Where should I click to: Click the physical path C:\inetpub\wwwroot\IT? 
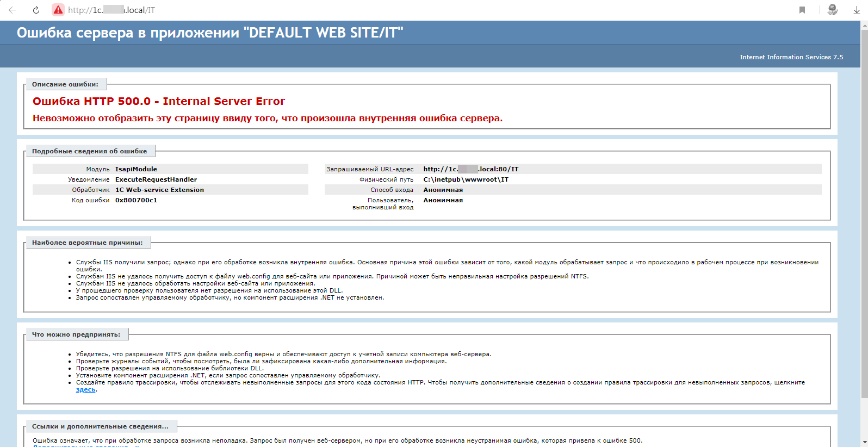coord(466,179)
